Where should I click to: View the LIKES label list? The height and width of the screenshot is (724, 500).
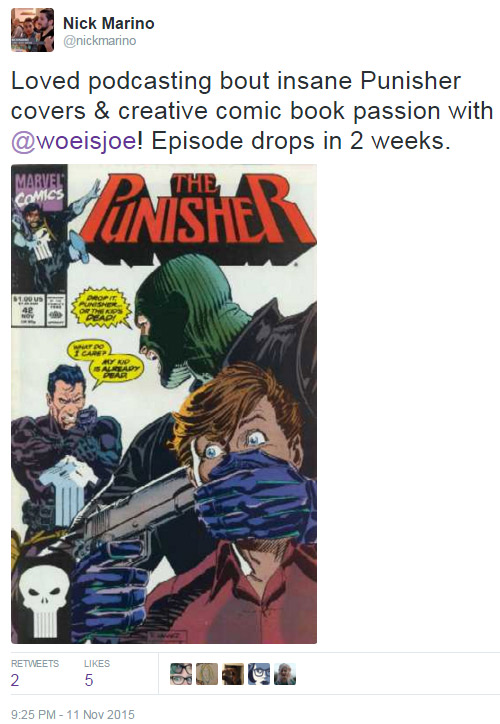click(97, 664)
